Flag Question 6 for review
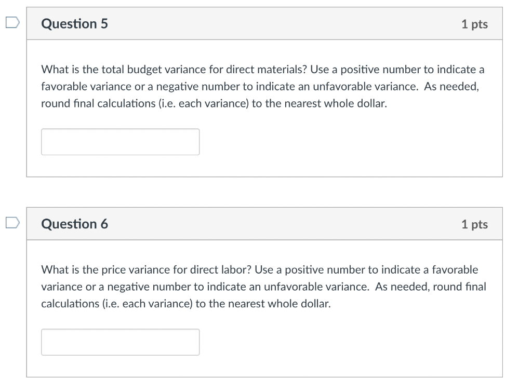This screenshot has width=532, height=392. [x=12, y=223]
